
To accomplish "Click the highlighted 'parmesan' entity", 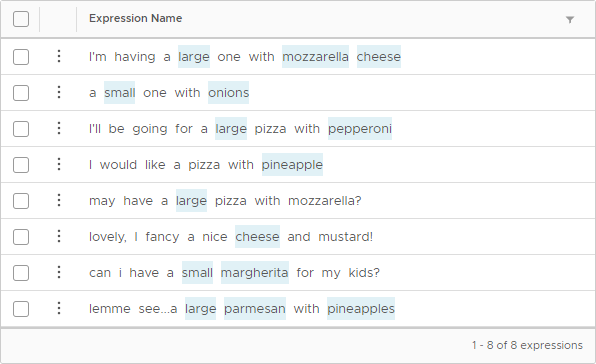I will click(x=255, y=309).
